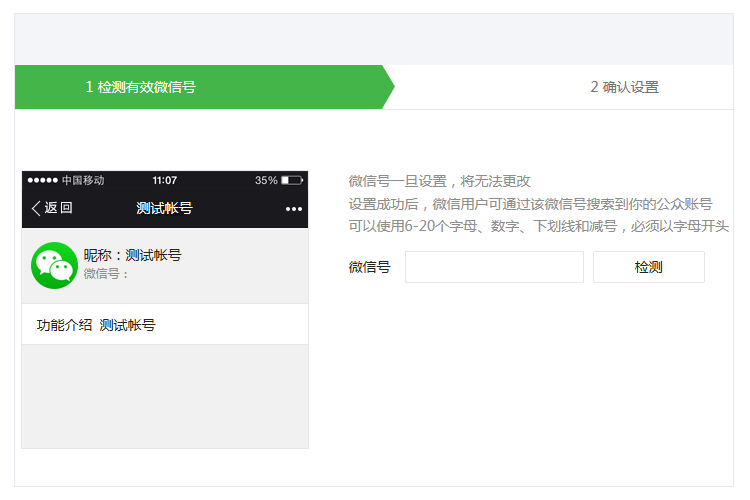
Task: Click the green WeChat avatar logo
Action: pos(54,265)
